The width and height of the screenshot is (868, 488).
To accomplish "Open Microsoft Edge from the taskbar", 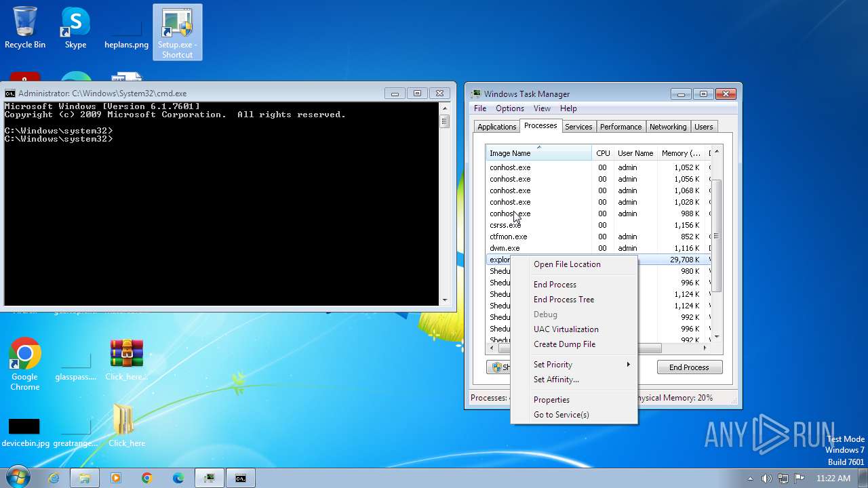I will coord(178,478).
